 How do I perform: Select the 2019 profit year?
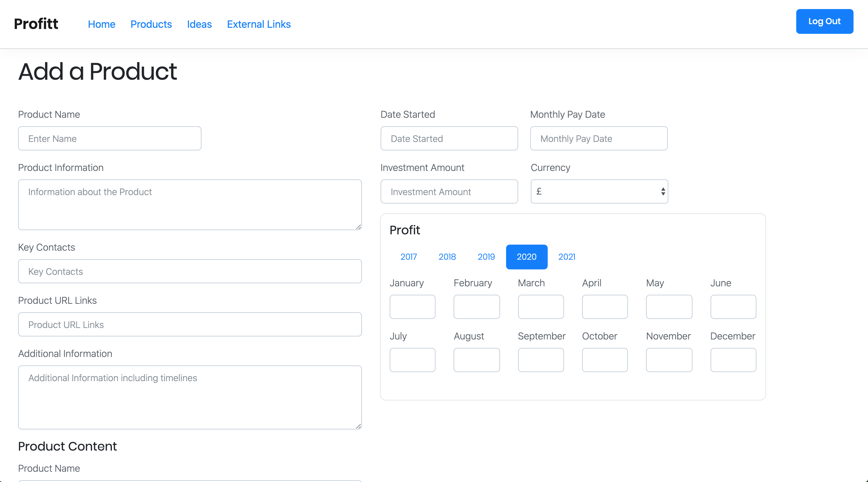coord(486,257)
